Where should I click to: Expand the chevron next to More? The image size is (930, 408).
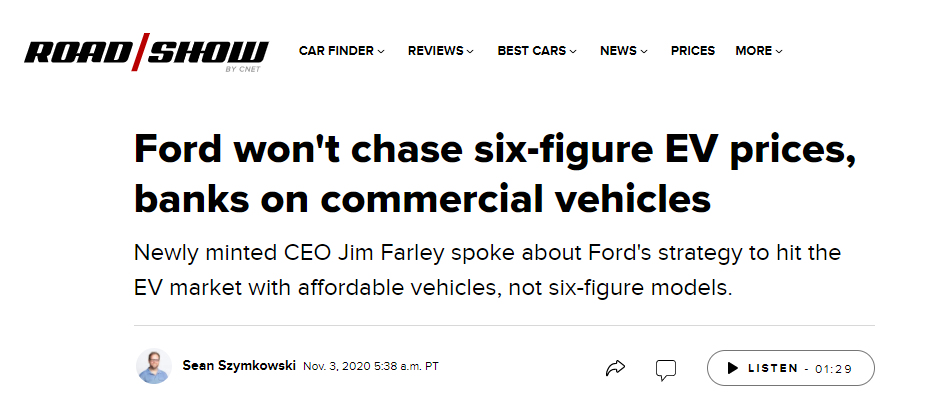[779, 52]
